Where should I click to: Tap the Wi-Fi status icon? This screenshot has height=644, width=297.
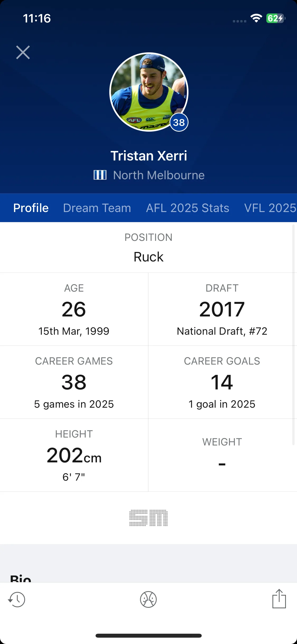256,18
